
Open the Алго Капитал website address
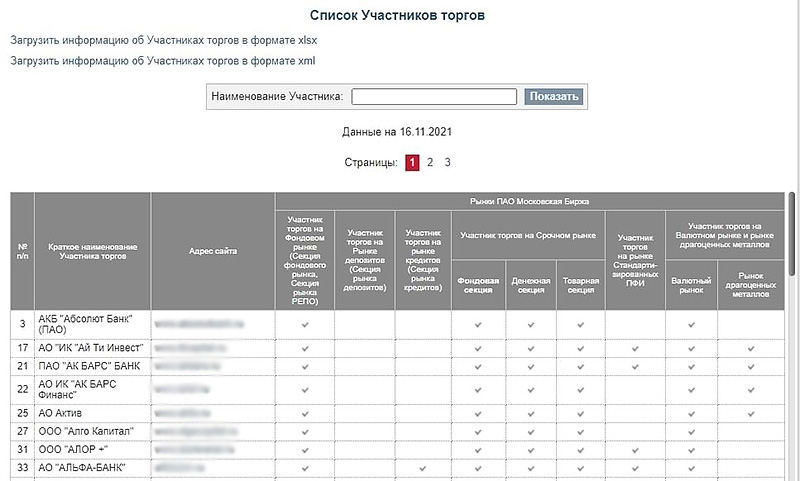tap(196, 432)
